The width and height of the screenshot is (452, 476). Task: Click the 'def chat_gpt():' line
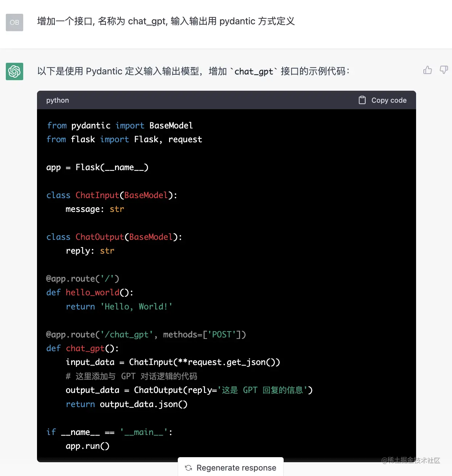tap(83, 349)
